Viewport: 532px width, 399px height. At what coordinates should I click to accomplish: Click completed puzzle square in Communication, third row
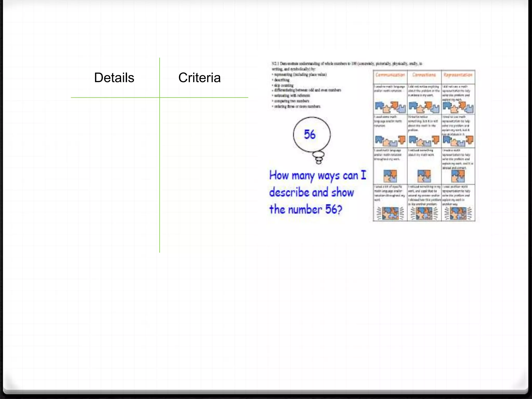390,176
